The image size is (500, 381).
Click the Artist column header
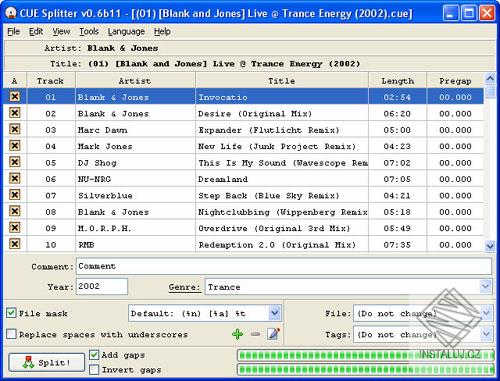pos(135,81)
